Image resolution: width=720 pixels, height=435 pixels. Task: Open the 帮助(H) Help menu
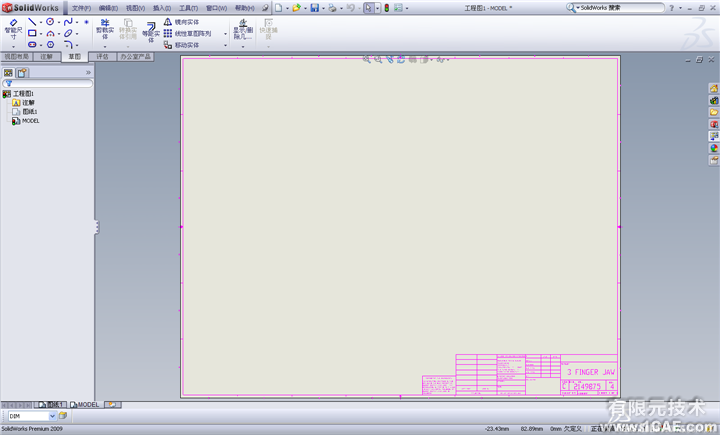245,8
